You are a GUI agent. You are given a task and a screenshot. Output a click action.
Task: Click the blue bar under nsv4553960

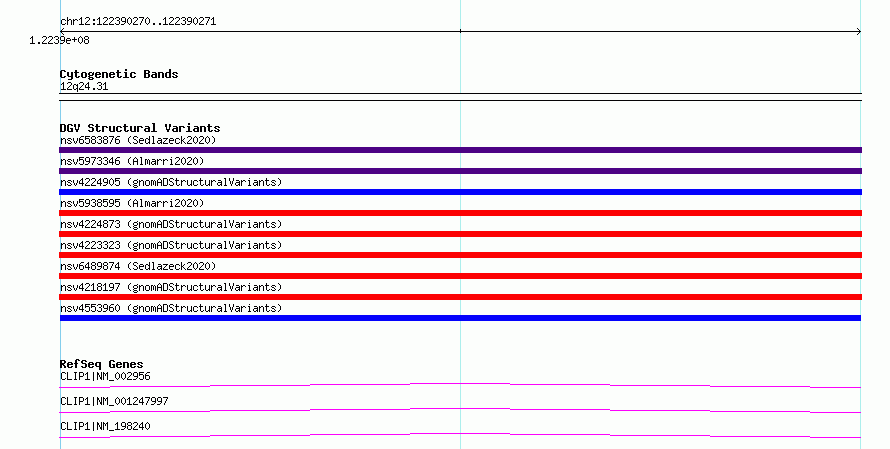[460, 318]
